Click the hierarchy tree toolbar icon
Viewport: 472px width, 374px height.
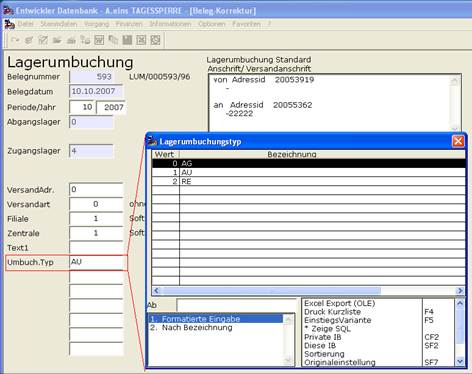click(85, 40)
